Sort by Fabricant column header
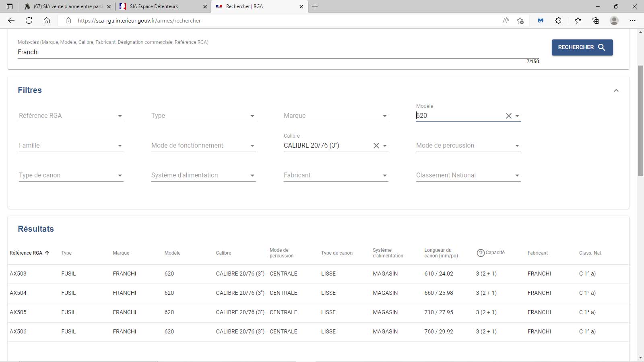The width and height of the screenshot is (644, 362). [x=537, y=253]
